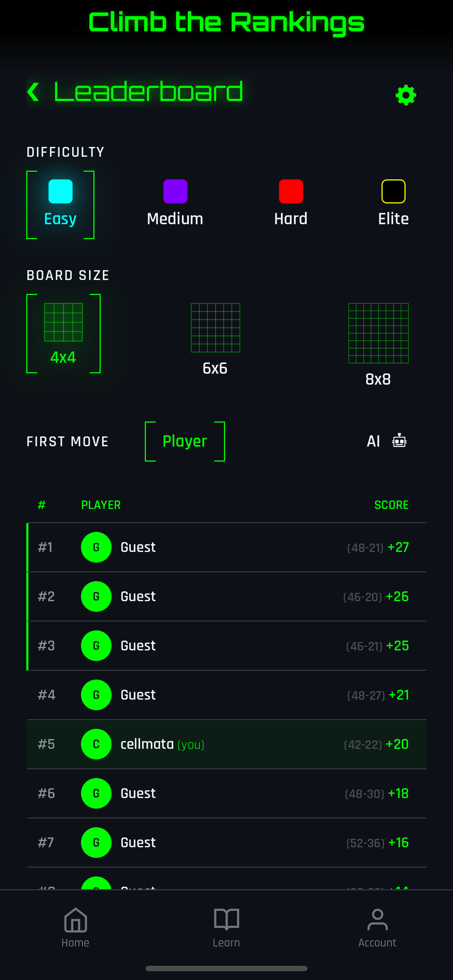Image resolution: width=453 pixels, height=980 pixels.
Task: Pick the red Hard color swatch
Action: (x=290, y=191)
